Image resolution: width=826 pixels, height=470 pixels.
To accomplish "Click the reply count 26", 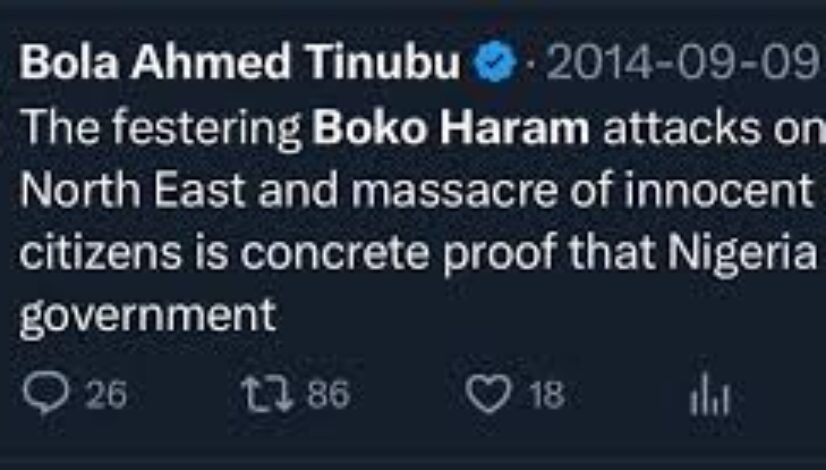I will pyautogui.click(x=106, y=396).
